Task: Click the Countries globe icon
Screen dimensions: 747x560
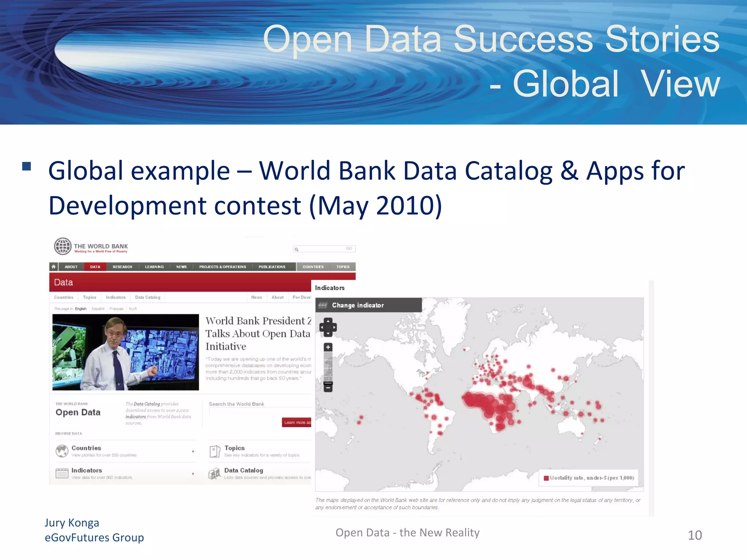Action: tap(62, 451)
